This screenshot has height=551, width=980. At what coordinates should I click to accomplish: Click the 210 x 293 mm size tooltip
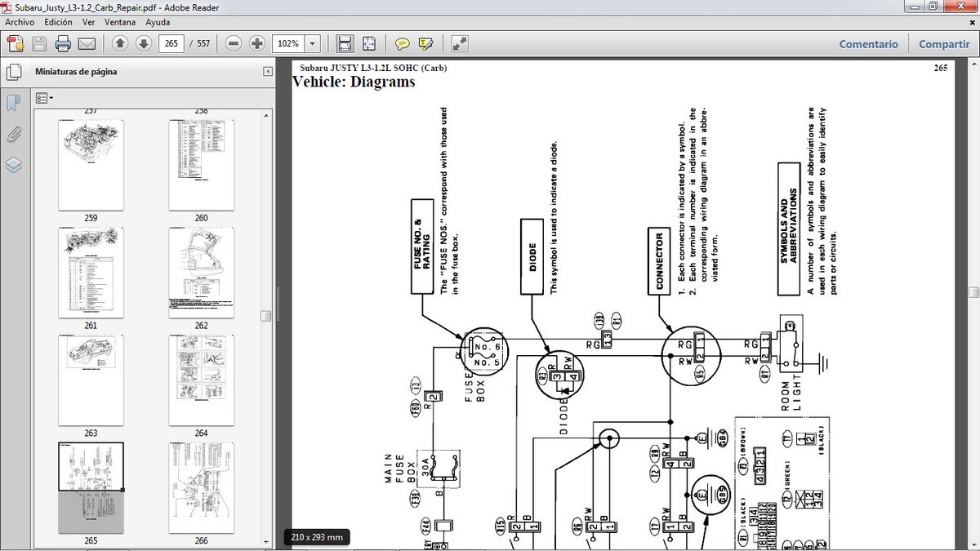pyautogui.click(x=318, y=537)
